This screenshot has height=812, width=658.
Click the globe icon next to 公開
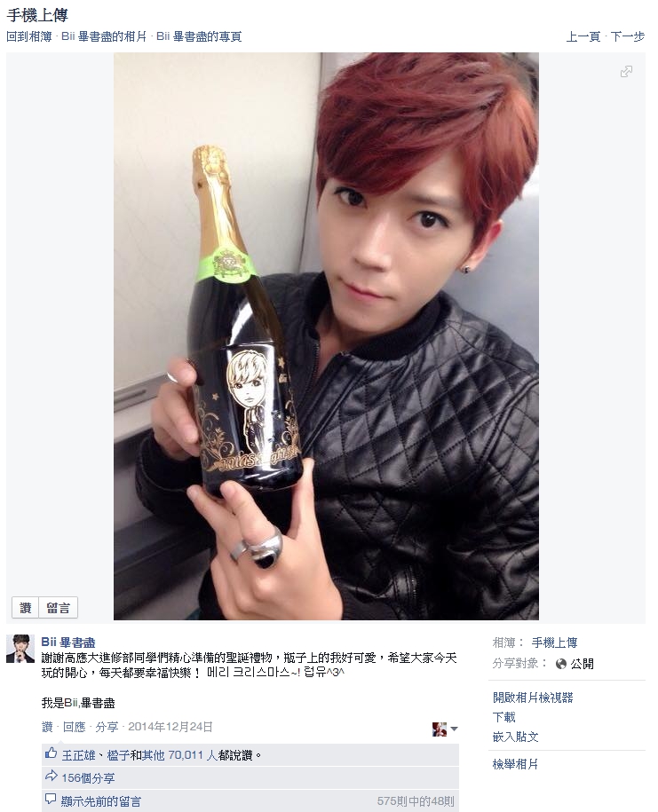(x=560, y=664)
